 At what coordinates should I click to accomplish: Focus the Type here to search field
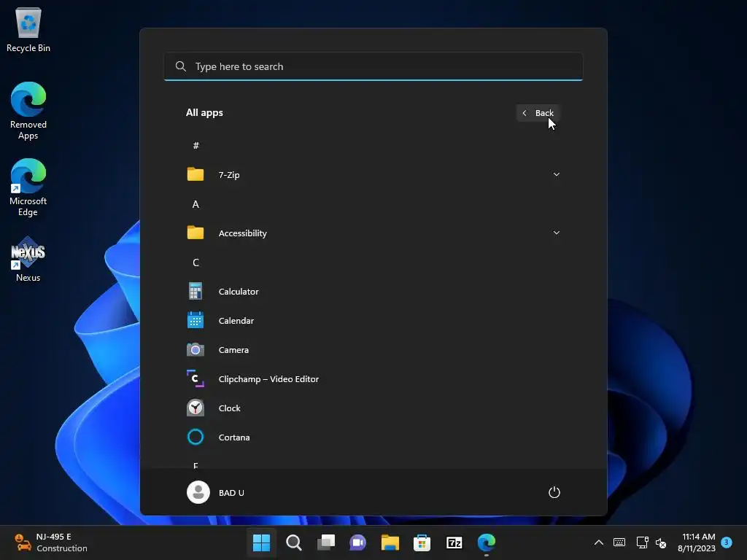[373, 66]
